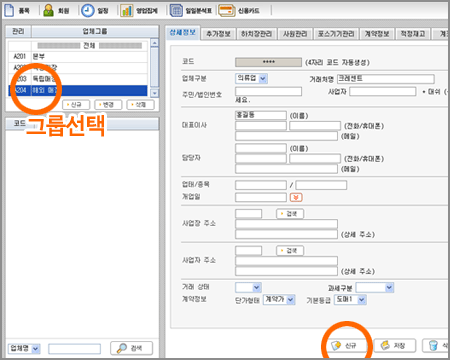Viewport: 450px width, 360px height.
Task: Click the 개업일 date input field
Action: [261, 197]
